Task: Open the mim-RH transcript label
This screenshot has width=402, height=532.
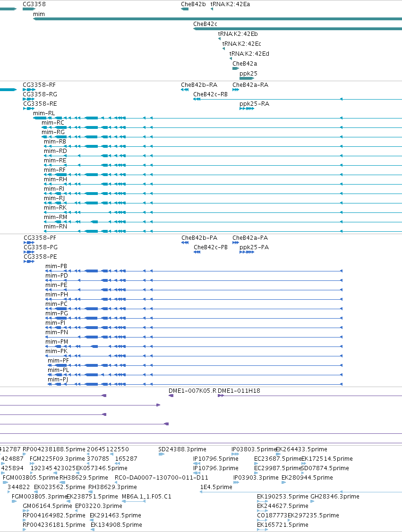Action: 55,179
